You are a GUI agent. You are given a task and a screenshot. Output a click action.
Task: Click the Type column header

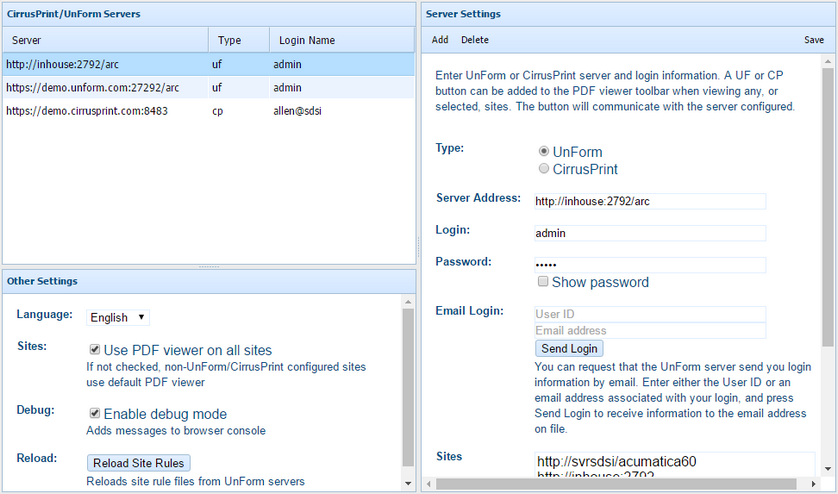(230, 40)
